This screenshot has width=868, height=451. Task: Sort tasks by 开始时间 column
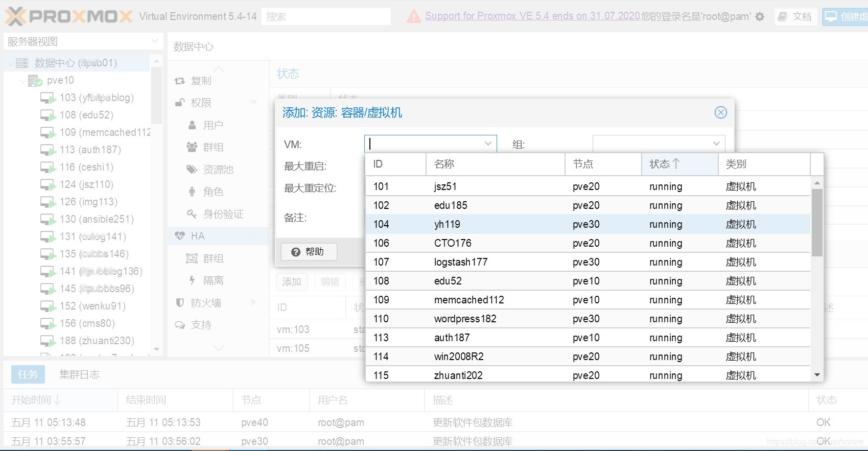click(61, 400)
